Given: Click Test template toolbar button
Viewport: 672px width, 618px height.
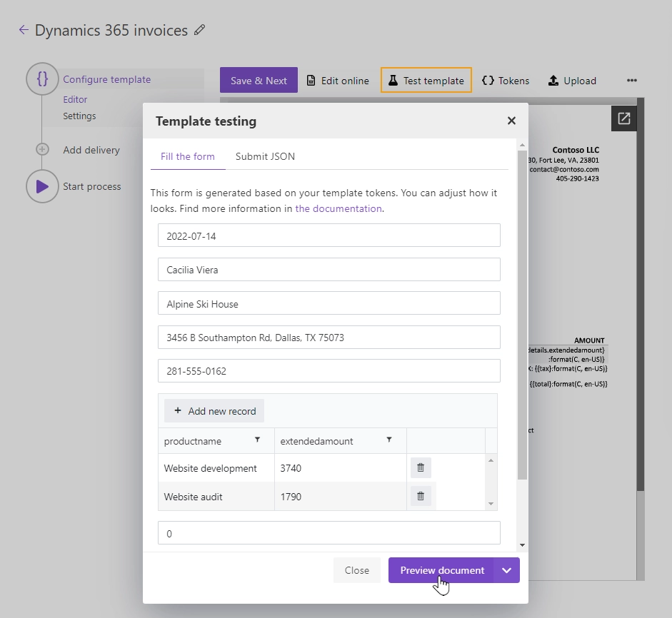Looking at the screenshot, I should [x=426, y=80].
